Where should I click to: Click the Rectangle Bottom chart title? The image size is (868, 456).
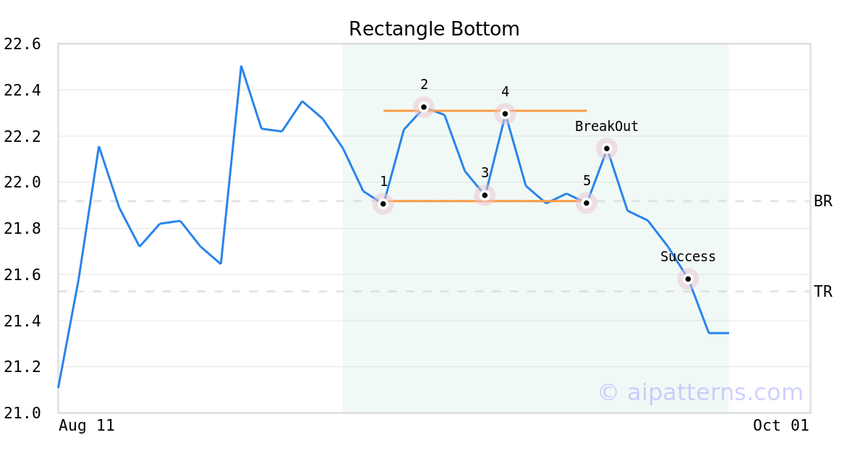coord(434,29)
